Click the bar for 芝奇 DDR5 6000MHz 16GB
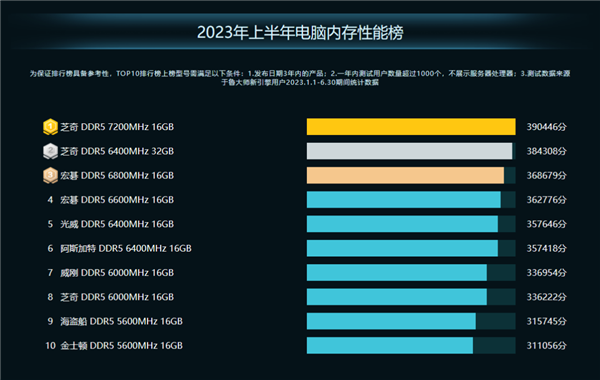 point(397,297)
